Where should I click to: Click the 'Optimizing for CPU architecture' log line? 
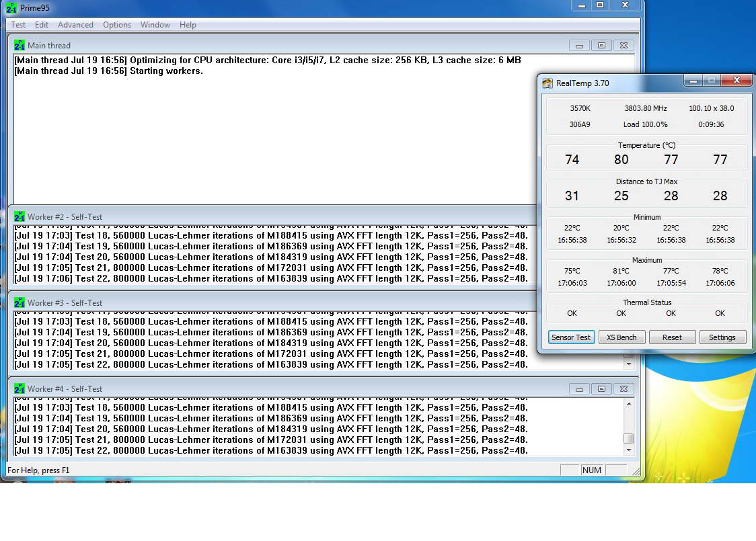click(x=268, y=60)
